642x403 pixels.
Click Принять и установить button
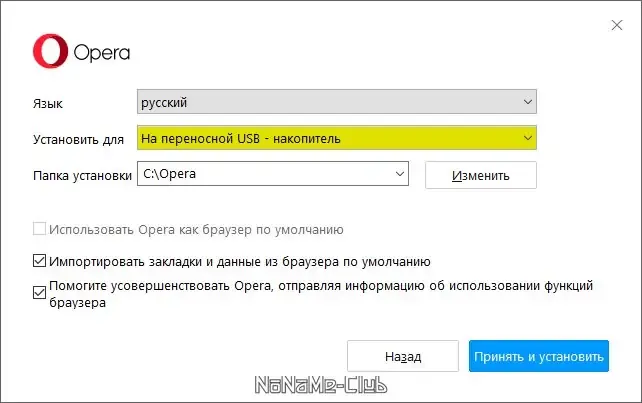tap(539, 356)
